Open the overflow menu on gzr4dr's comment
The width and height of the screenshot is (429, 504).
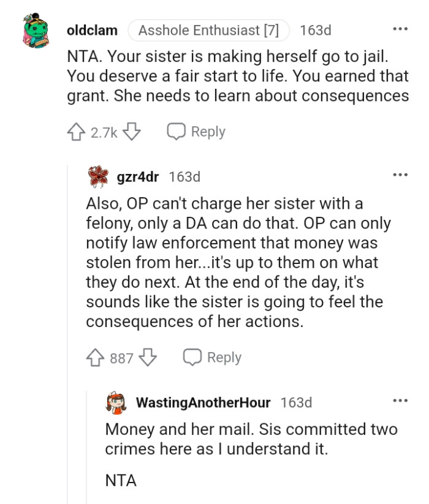[401, 174]
